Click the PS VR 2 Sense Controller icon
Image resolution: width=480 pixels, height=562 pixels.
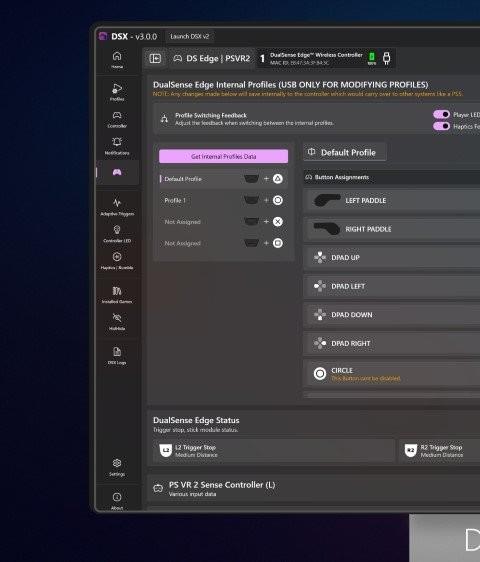[x=158, y=488]
